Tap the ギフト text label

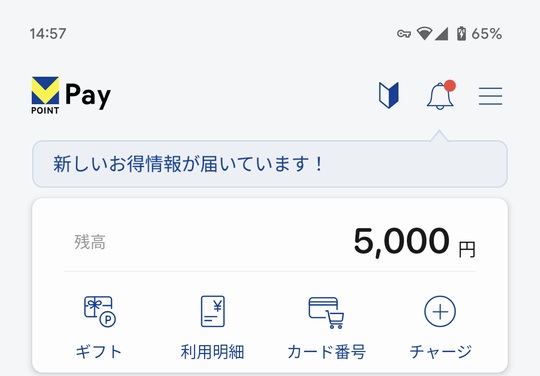(99, 352)
